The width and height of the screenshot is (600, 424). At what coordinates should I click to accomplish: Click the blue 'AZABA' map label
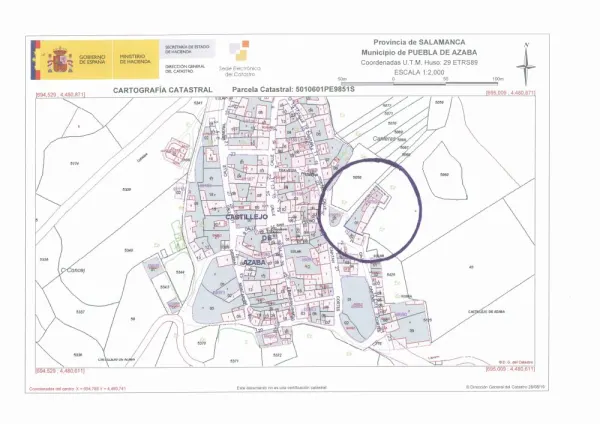click(254, 263)
